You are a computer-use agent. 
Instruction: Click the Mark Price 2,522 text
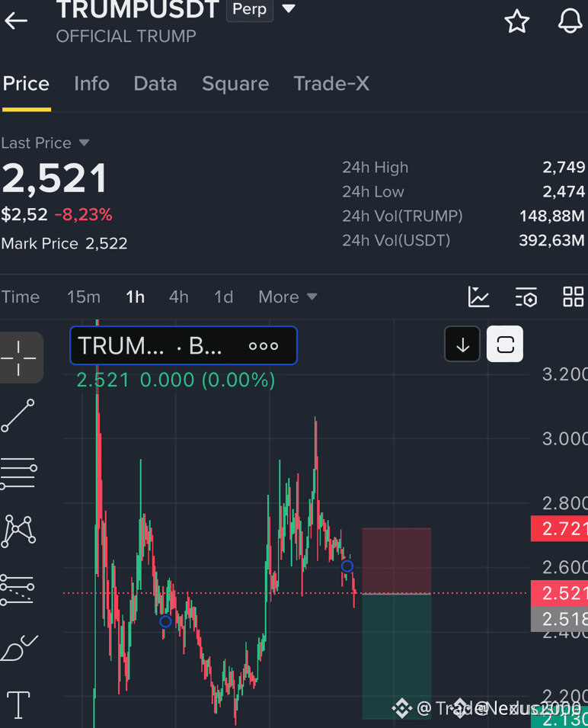tap(64, 243)
